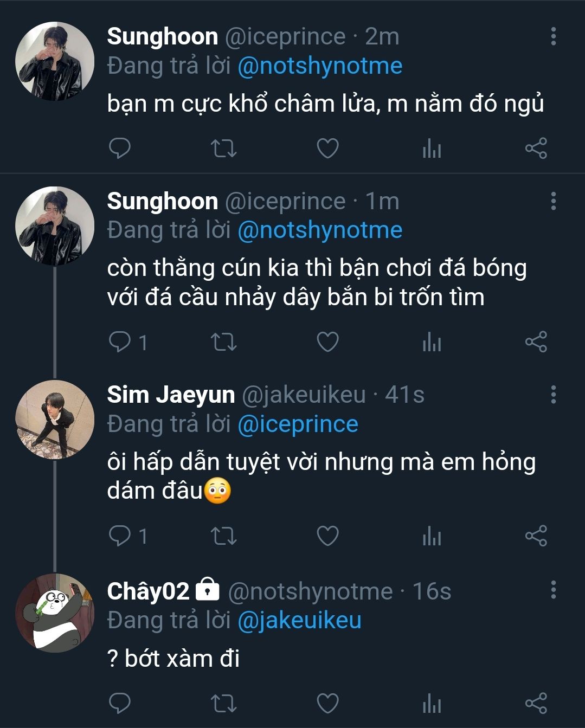The image size is (585, 728).
Task: Open Sim Jaeyun's profile picture
Action: [55, 420]
